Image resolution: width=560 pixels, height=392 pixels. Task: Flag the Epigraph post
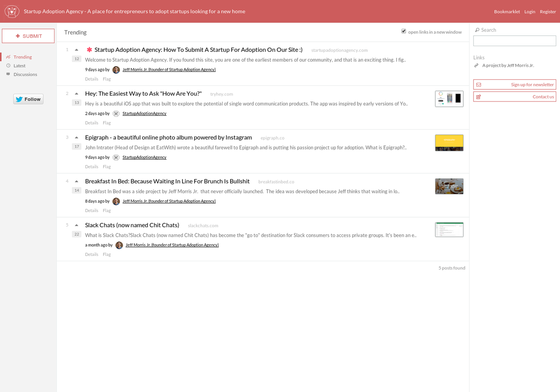(107, 167)
